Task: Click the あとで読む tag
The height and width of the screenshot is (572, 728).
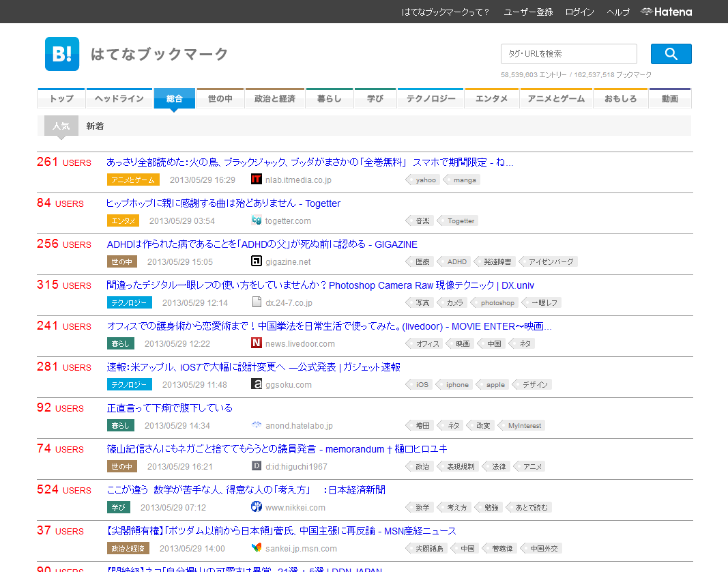Action: point(529,507)
